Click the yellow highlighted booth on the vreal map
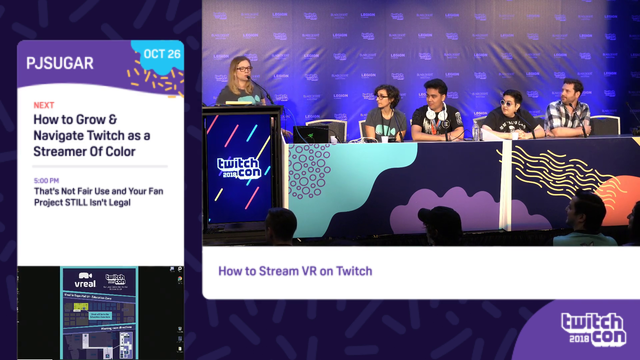This screenshot has height=360, width=640. click(81, 307)
